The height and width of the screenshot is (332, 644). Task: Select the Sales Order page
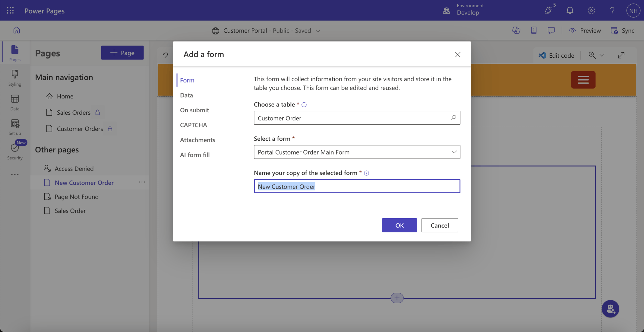click(70, 211)
